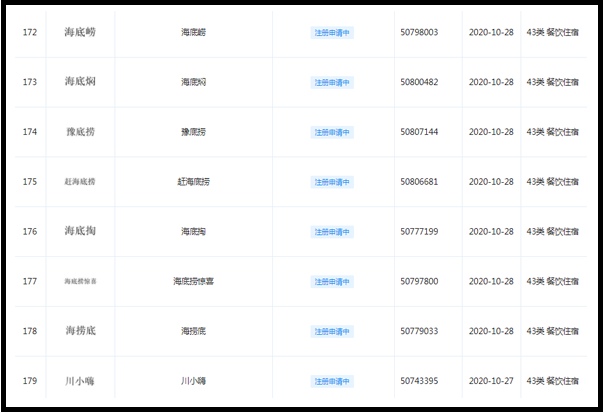Select application number 50800482

(418, 82)
